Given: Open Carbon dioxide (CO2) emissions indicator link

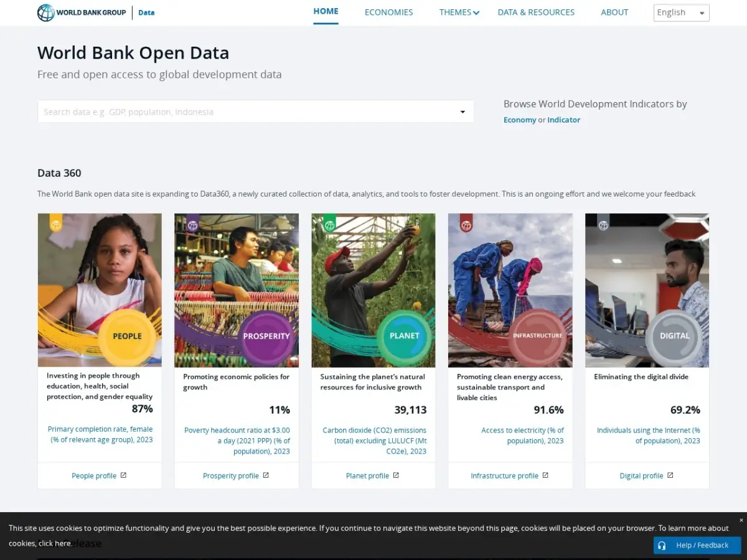Looking at the screenshot, I should click(374, 441).
